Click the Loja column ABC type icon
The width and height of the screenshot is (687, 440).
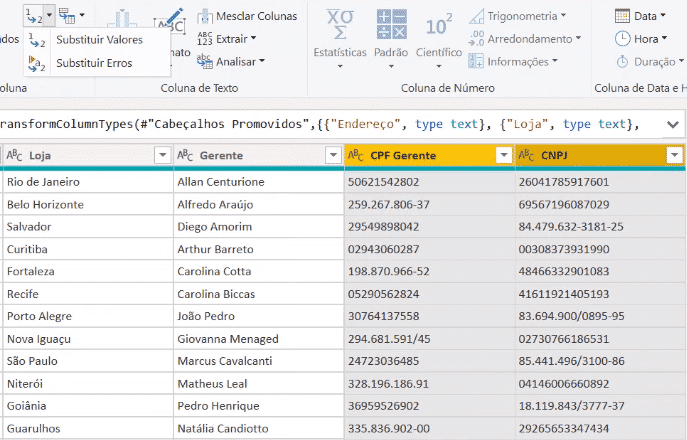pos(14,155)
